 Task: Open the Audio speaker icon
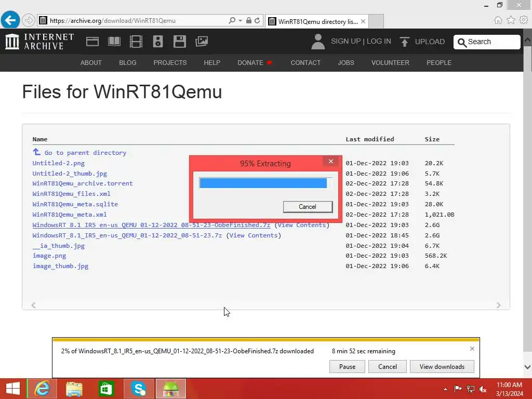(158, 42)
